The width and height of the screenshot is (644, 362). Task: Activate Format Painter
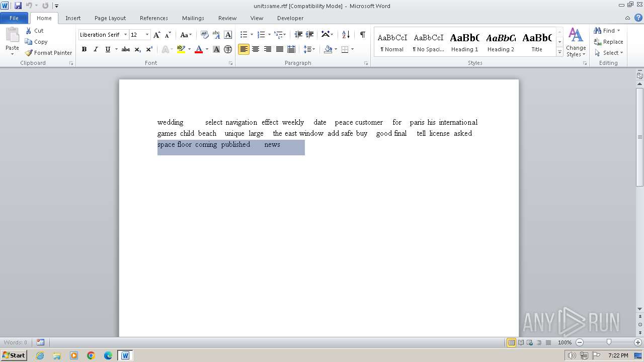click(48, 53)
